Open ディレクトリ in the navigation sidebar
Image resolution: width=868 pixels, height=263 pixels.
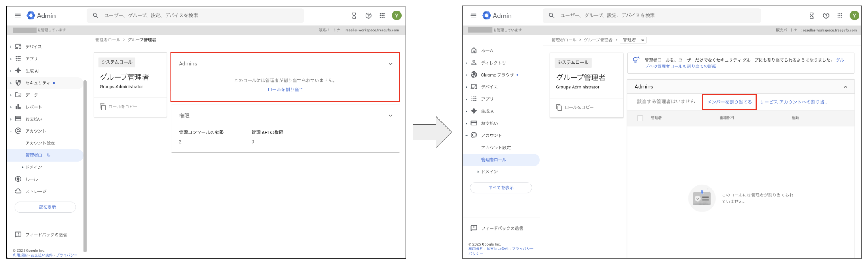click(493, 63)
